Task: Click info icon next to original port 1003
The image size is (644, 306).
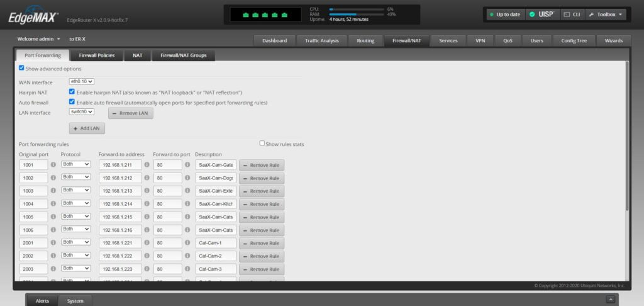Action: tap(53, 191)
